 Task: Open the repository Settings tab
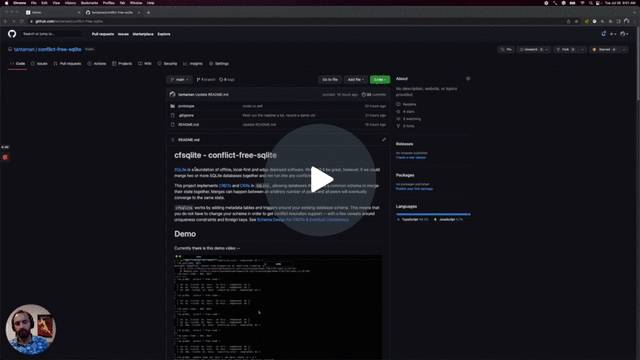219,64
